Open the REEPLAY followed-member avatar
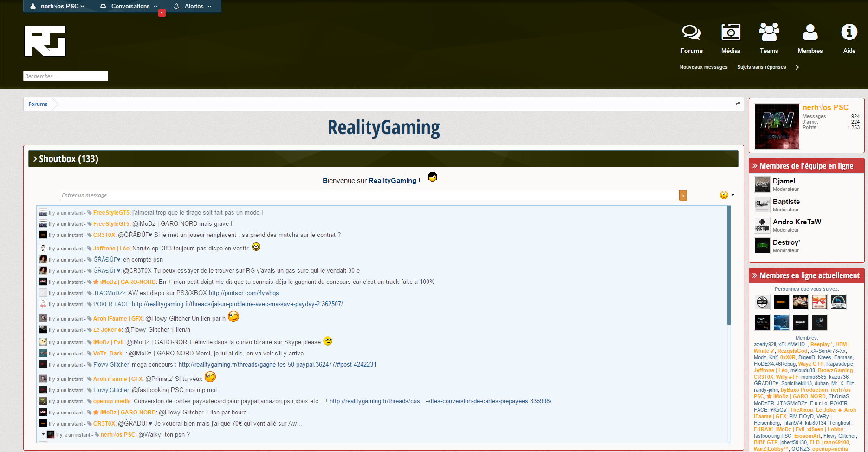 click(x=762, y=302)
